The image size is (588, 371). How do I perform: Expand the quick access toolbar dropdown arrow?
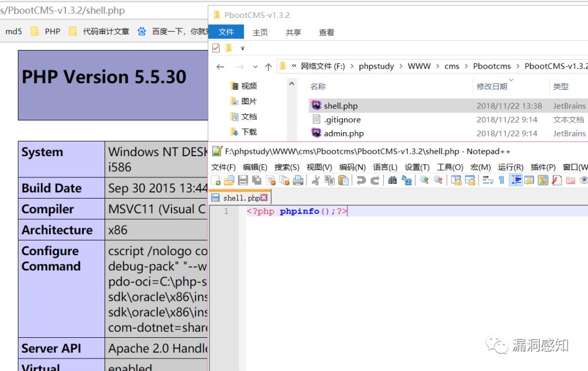pos(243,48)
